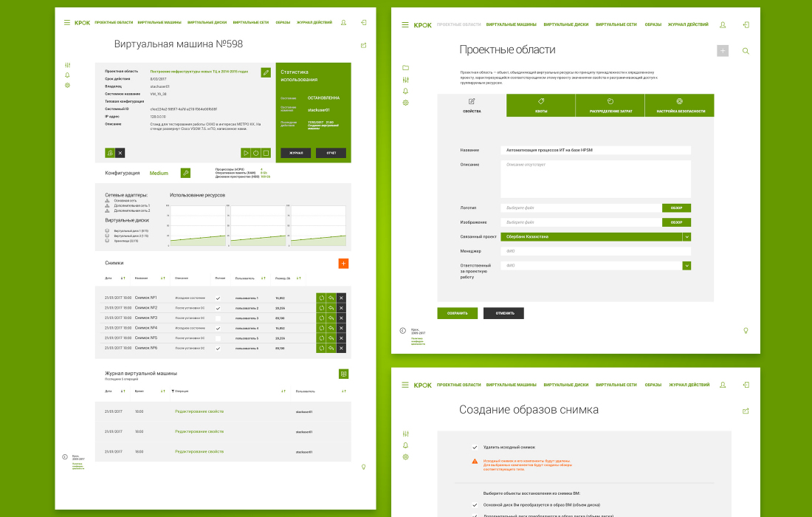
Task: Click bell icon in Проектные области sidebar
Action: [405, 91]
